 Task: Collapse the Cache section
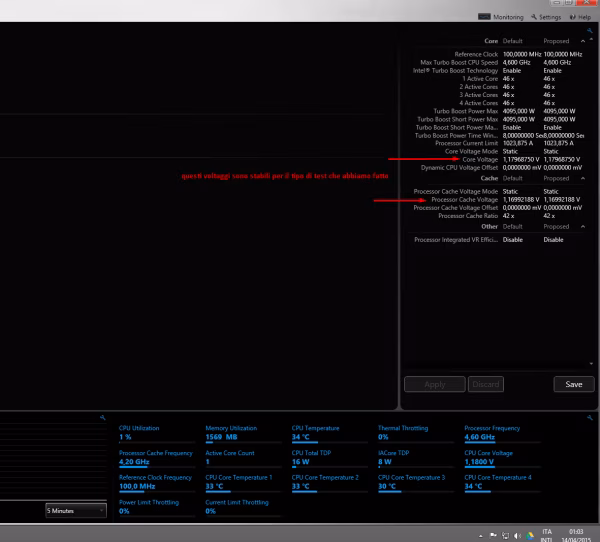click(583, 178)
